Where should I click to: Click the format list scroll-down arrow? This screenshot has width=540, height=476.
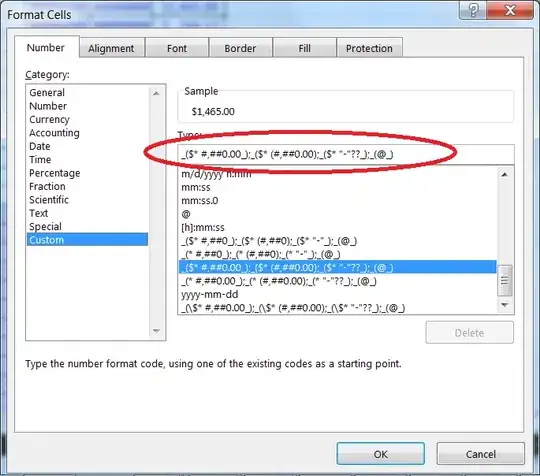point(505,305)
